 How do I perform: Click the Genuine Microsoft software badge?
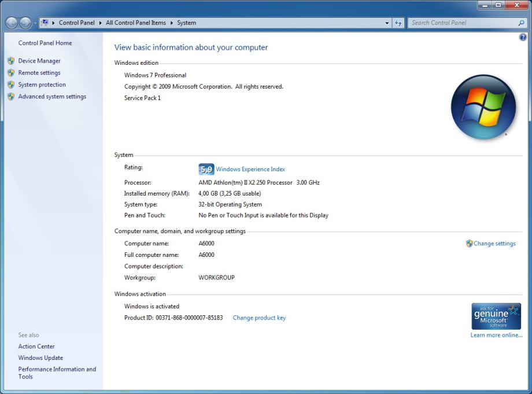tap(496, 316)
